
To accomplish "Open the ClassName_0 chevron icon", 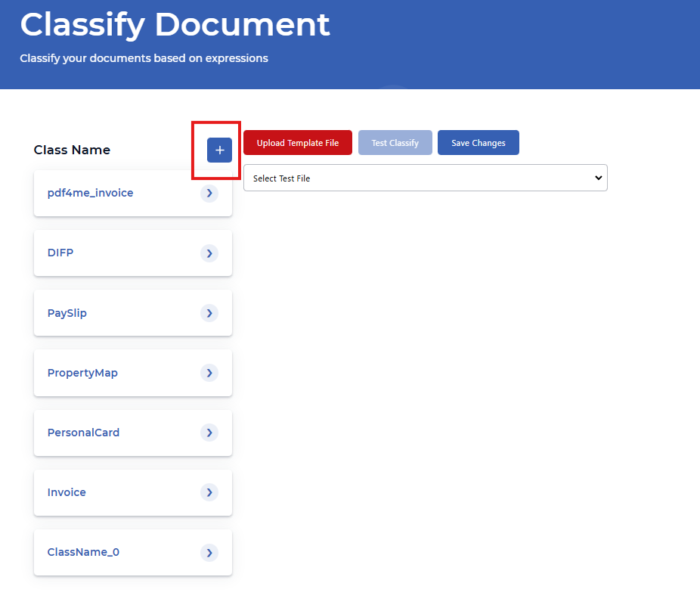I will click(x=209, y=553).
